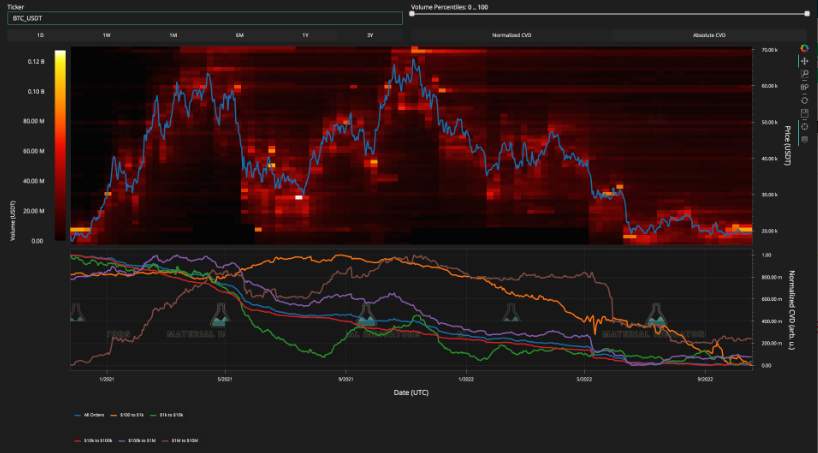Image resolution: width=818 pixels, height=453 pixels.
Task: Click the right Volume Percentiles slider handle
Action: 807,14
